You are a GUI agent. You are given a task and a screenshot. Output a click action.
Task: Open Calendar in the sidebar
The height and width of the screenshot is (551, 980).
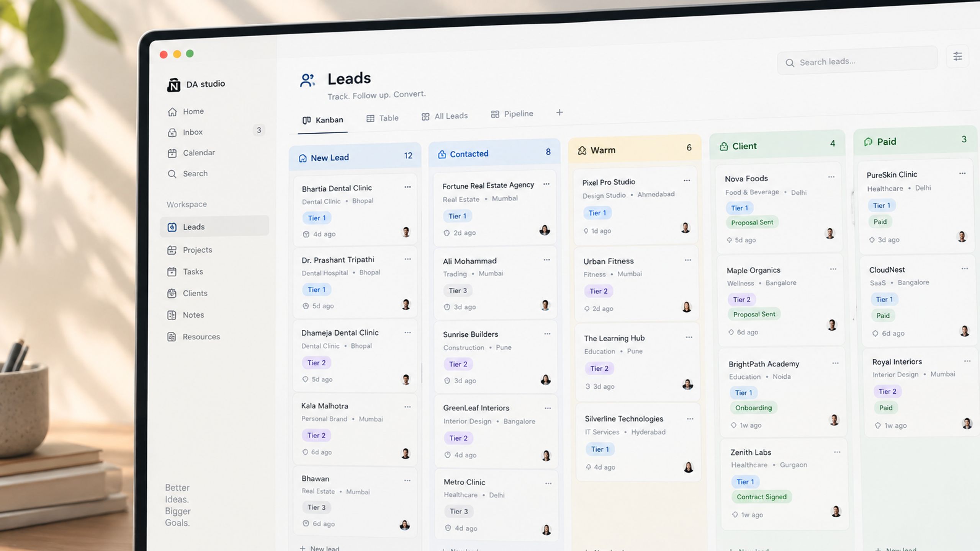point(191,153)
